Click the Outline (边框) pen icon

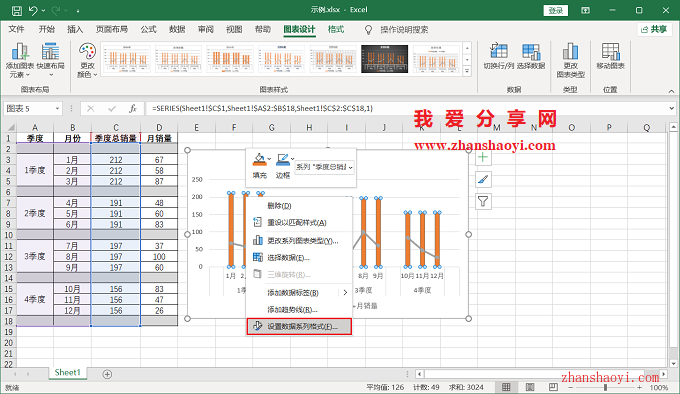282,160
